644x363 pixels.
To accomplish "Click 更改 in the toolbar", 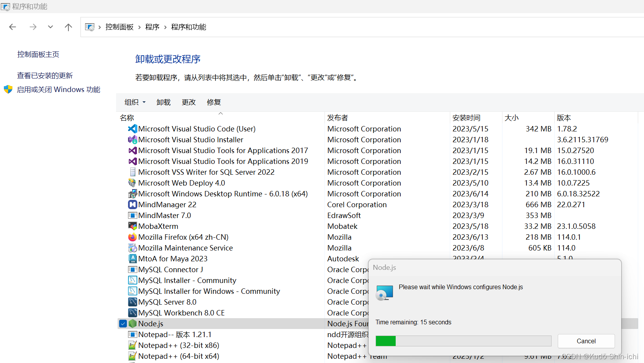I will click(x=189, y=102).
